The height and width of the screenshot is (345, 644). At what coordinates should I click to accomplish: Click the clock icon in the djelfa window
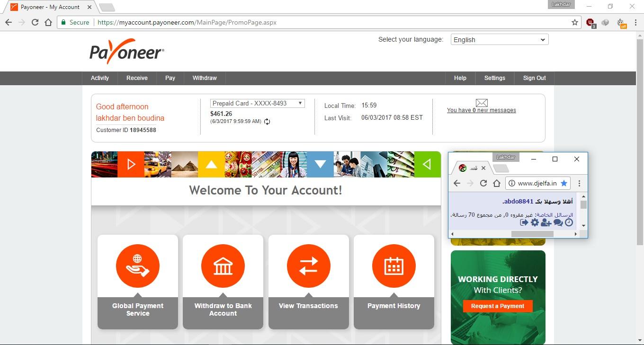tap(569, 222)
